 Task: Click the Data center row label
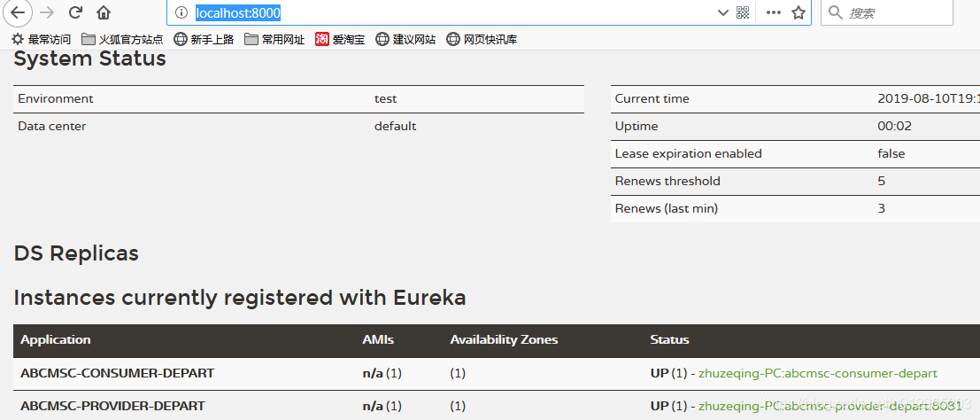(52, 127)
